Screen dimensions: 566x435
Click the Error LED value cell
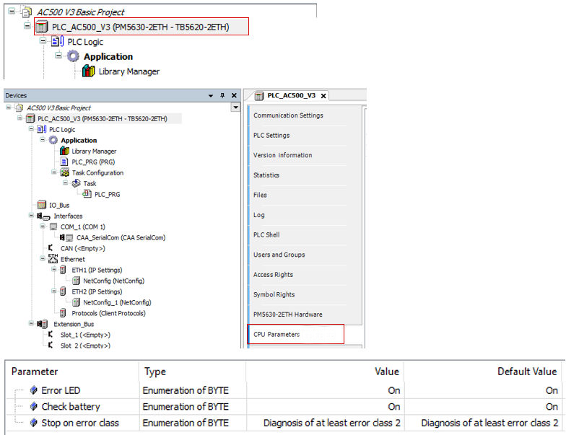click(x=325, y=390)
